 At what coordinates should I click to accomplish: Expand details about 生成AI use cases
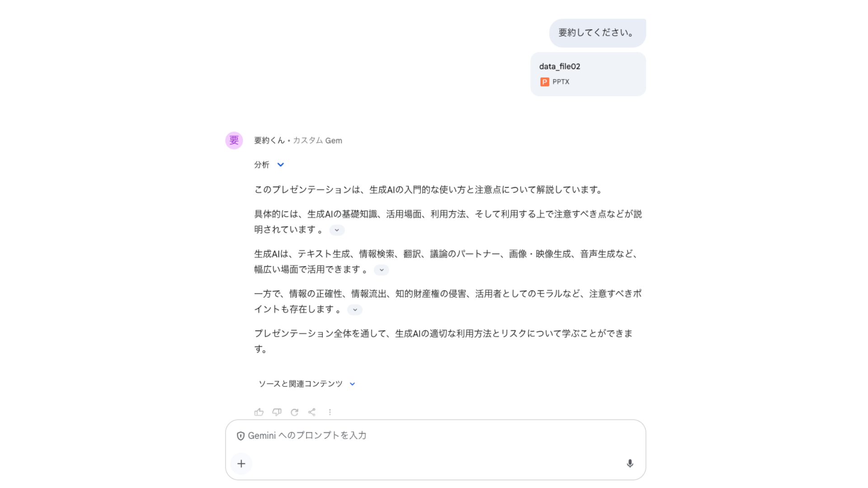pyautogui.click(x=381, y=270)
